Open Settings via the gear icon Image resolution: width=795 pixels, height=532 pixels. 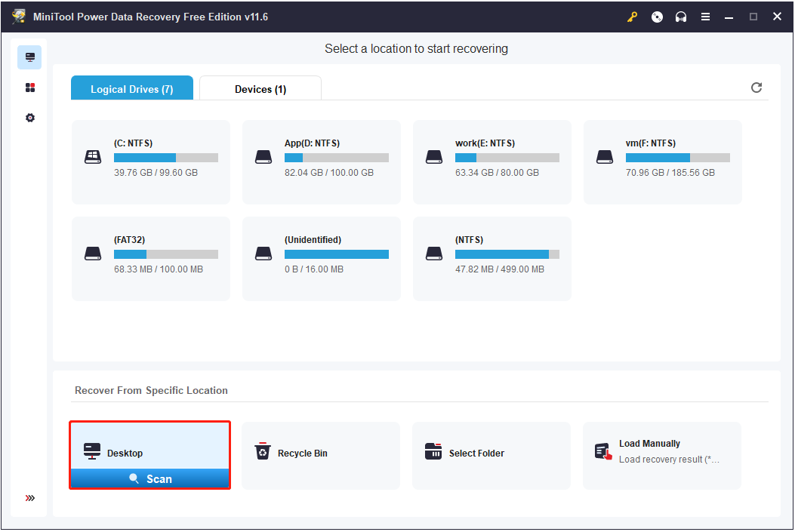coord(29,118)
